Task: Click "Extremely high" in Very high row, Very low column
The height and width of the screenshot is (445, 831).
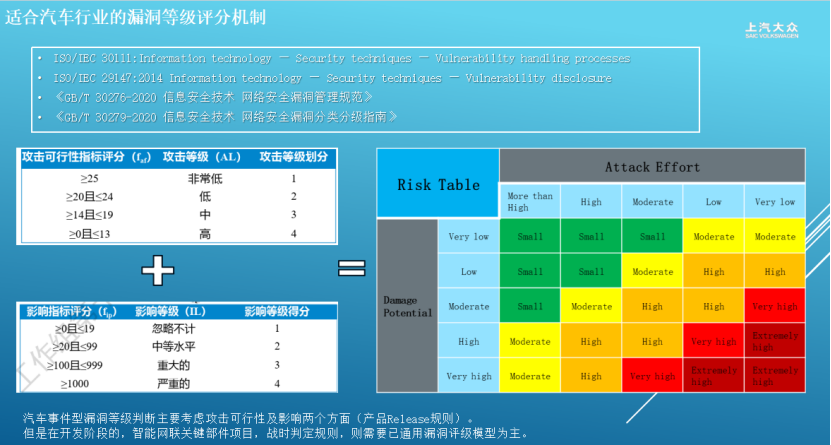Action: pos(775,376)
